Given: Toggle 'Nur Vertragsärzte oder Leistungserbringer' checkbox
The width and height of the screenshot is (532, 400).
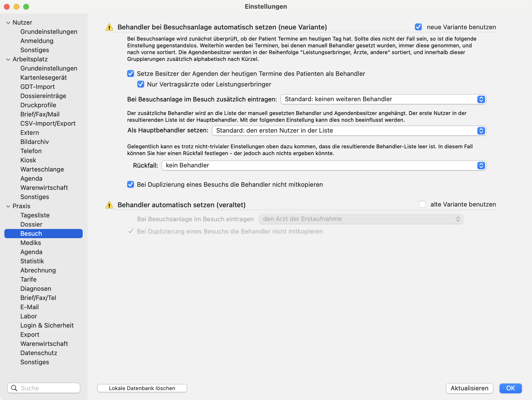Looking at the screenshot, I should (141, 84).
